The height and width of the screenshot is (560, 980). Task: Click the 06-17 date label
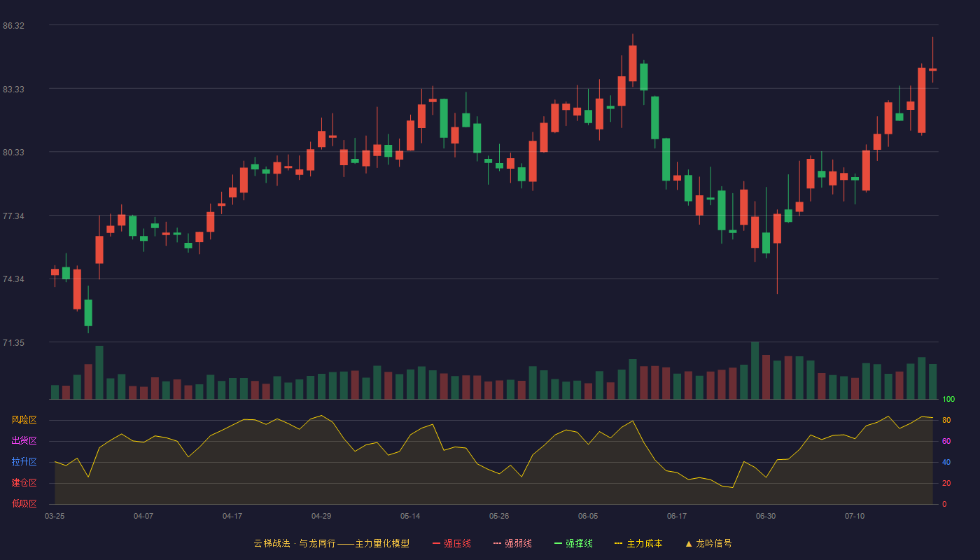pos(677,516)
